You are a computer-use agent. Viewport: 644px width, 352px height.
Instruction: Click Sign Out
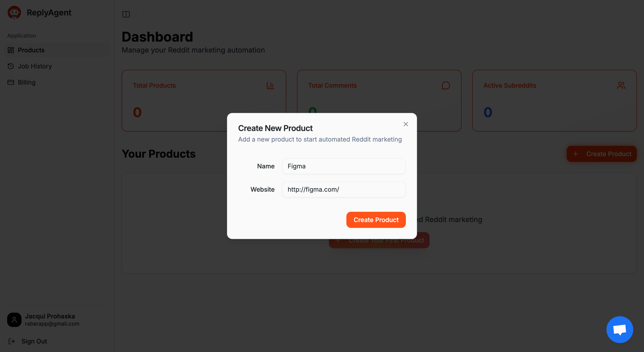[34, 341]
